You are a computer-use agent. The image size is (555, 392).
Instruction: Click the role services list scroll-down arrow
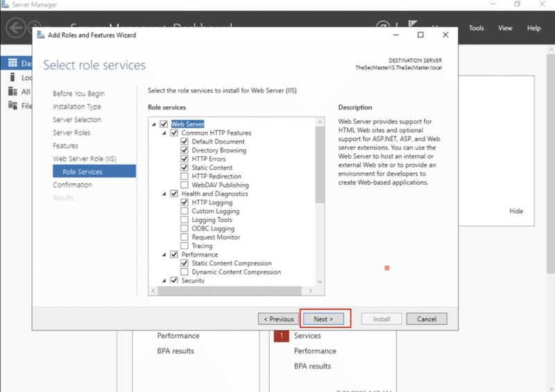click(320, 282)
